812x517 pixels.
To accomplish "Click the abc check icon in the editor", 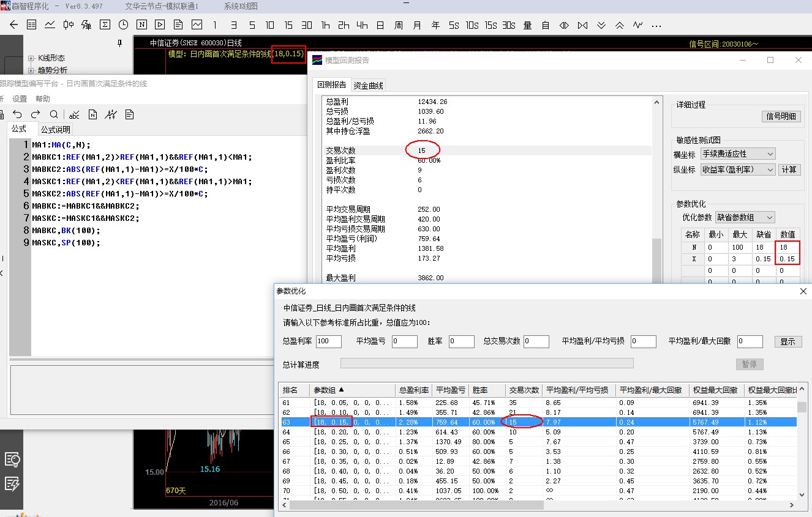I will [x=74, y=114].
